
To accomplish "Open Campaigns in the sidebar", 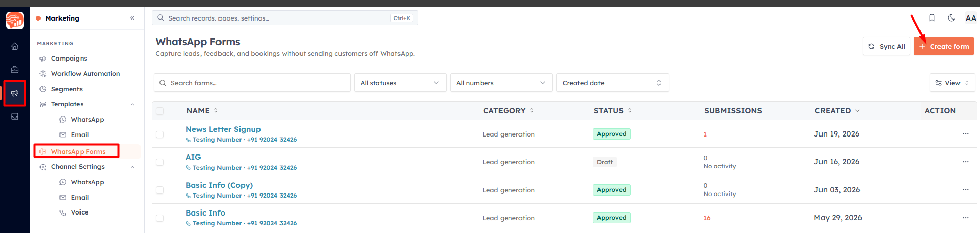I will 69,59.
